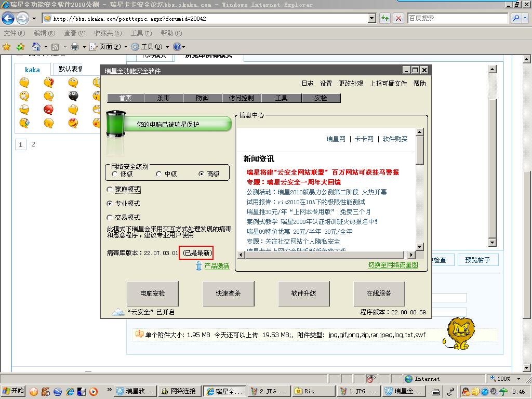This screenshot has width=532, height=399.
Task: Click the RSS feeds icon in toolbar
Action: coord(55,47)
